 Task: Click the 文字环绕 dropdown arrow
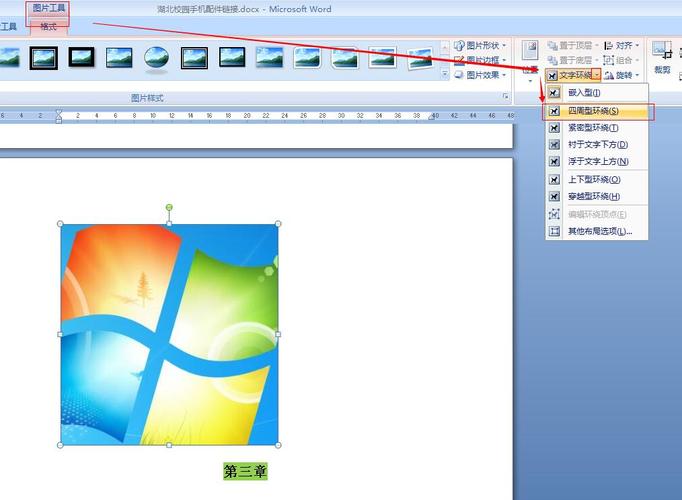596,75
